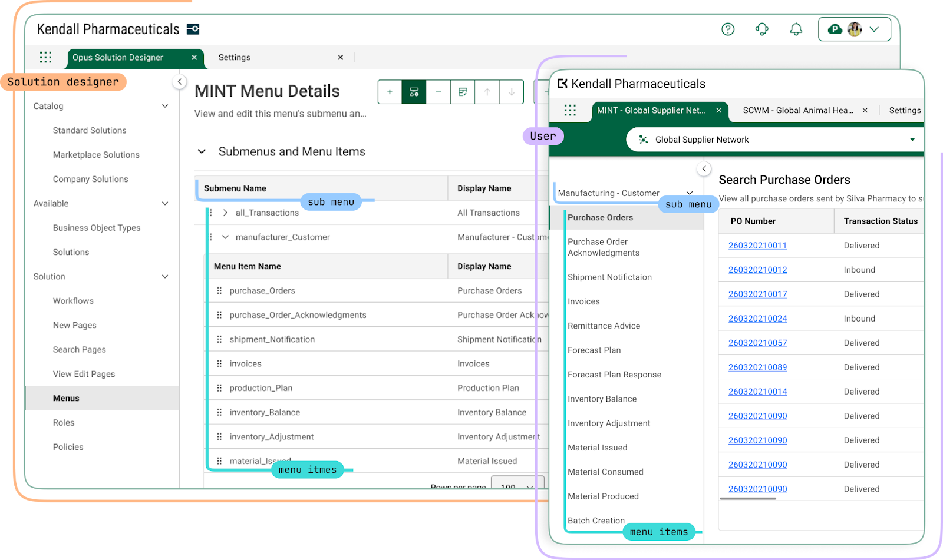Image resolution: width=943 pixels, height=560 pixels.
Task: Expand the all_Transactions submenu row
Action: pos(225,213)
